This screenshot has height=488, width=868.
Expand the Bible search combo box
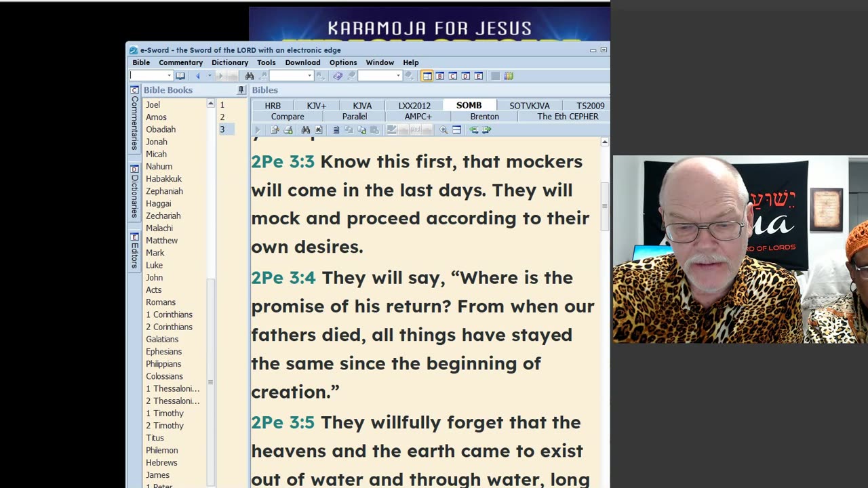[310, 76]
